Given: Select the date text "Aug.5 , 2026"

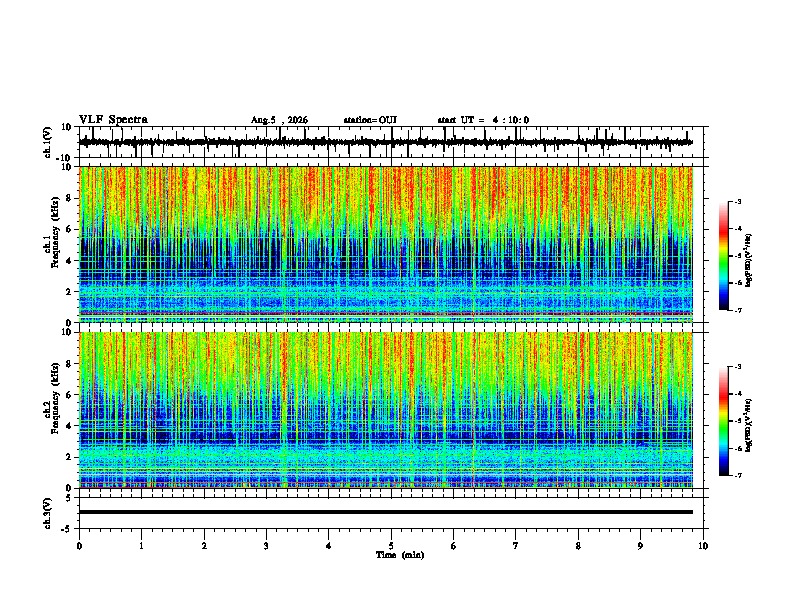Looking at the screenshot, I should [x=279, y=120].
